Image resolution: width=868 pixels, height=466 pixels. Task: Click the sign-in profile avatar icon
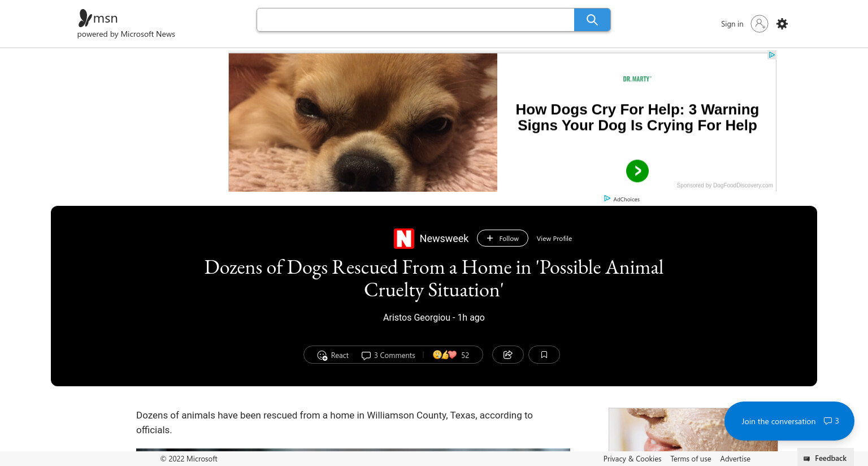point(759,24)
